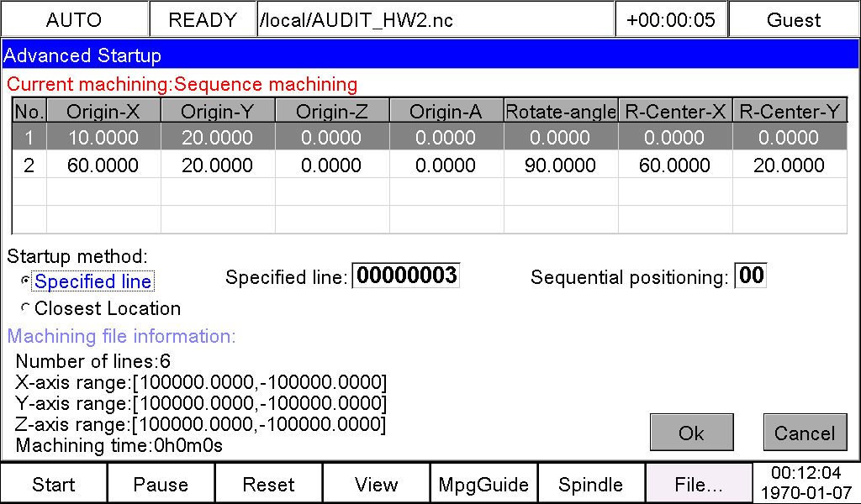Viewport: 861px width, 504px height.
Task: Click R-Center-X value 60.0000 in row 2
Action: (x=675, y=165)
